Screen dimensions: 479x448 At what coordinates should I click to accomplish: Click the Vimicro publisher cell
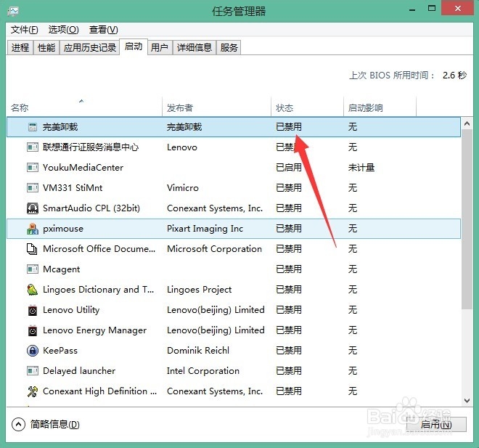point(183,187)
